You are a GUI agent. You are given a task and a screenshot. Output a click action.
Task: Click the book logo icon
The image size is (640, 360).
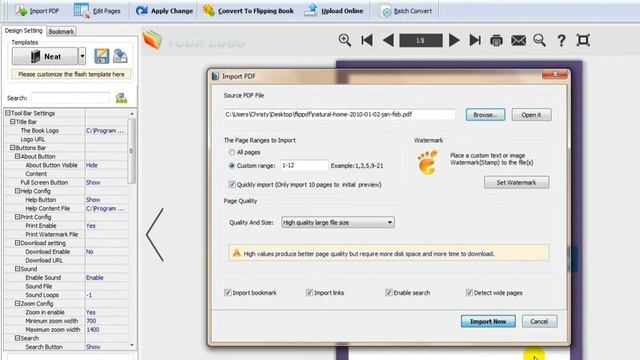pos(152,40)
